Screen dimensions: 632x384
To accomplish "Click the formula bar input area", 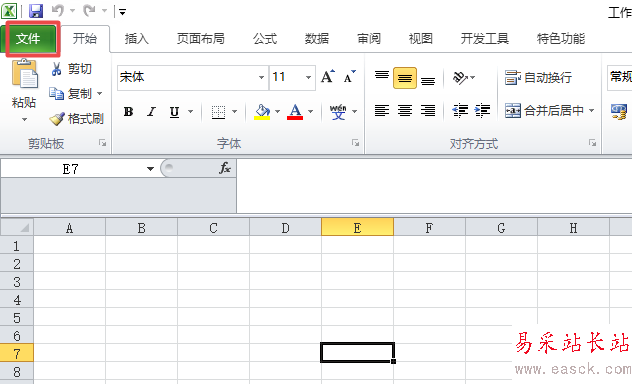I will [x=434, y=186].
